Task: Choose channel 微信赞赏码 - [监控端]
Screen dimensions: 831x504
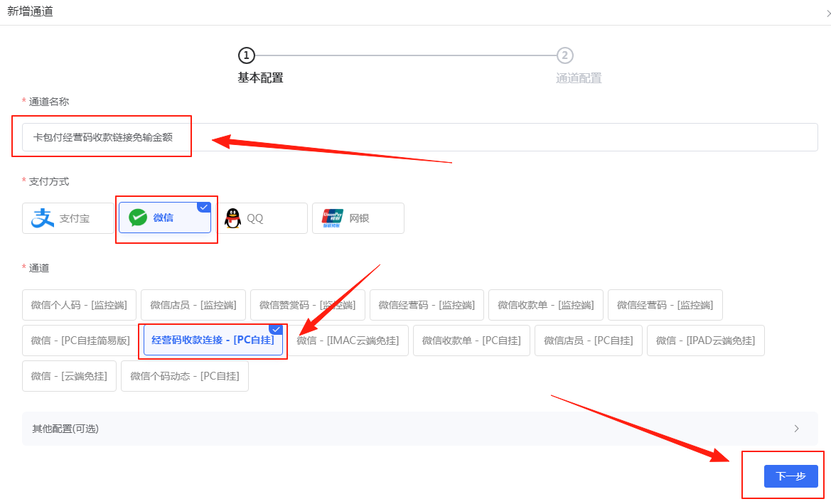Action: (x=307, y=305)
